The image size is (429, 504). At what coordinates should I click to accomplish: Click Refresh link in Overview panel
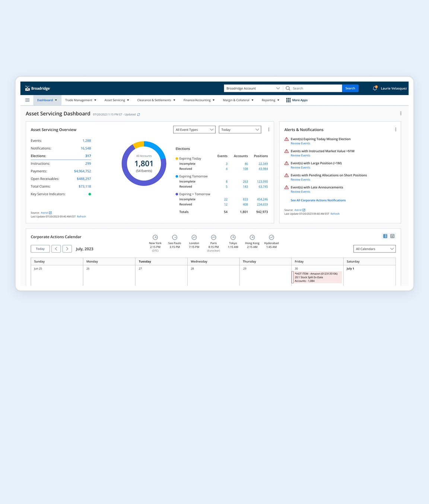pyautogui.click(x=81, y=217)
